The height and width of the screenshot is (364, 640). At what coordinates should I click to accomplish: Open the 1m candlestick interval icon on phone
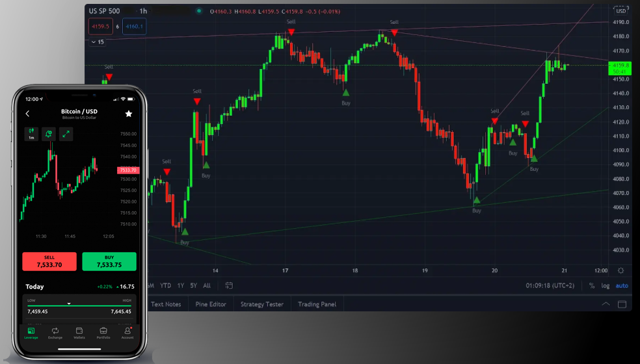point(31,134)
